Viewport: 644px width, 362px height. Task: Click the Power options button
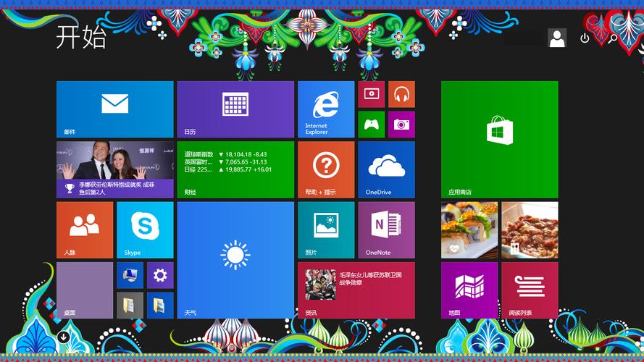pyautogui.click(x=585, y=38)
